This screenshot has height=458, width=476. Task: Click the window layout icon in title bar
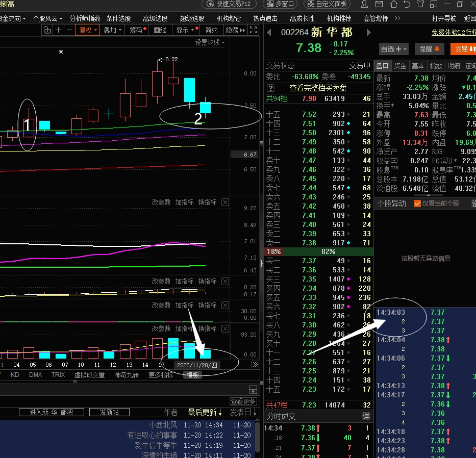[434, 4]
